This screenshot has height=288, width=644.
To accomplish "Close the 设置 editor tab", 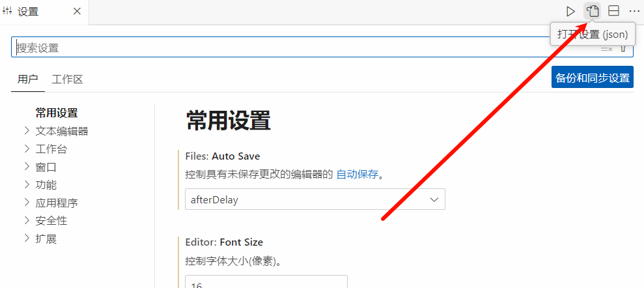I will (x=77, y=12).
